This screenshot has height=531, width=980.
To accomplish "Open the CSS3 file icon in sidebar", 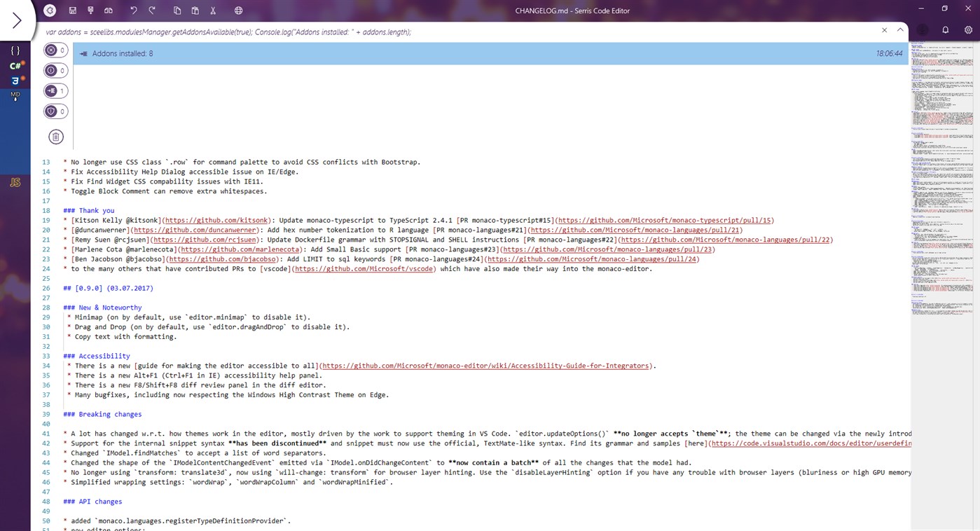I will (x=15, y=81).
